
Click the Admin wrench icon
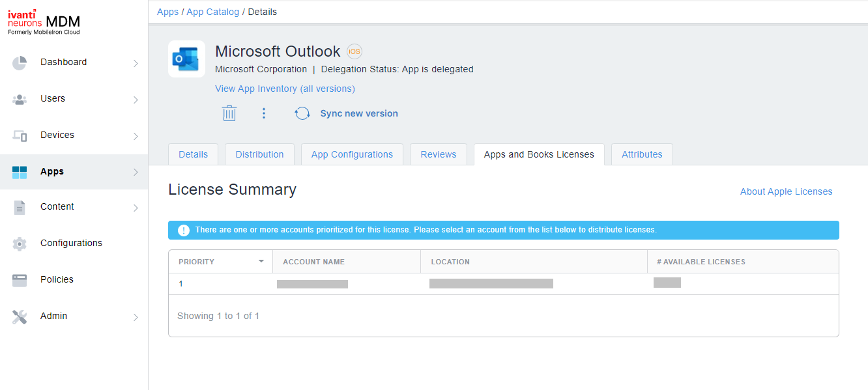click(x=20, y=316)
